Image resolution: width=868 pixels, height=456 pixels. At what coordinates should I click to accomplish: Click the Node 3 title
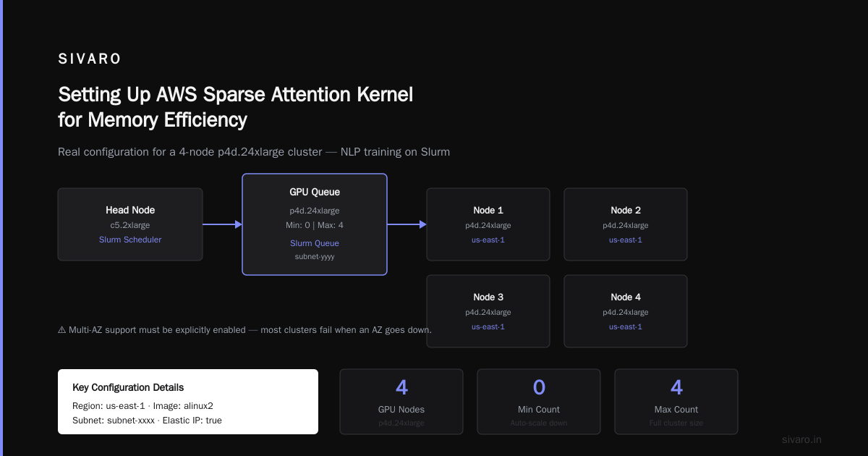coord(488,297)
